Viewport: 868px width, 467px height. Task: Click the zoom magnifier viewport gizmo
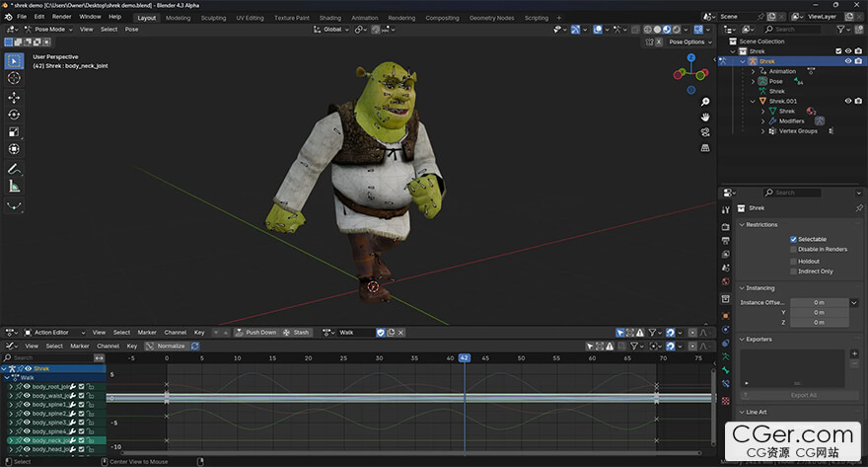[x=705, y=102]
